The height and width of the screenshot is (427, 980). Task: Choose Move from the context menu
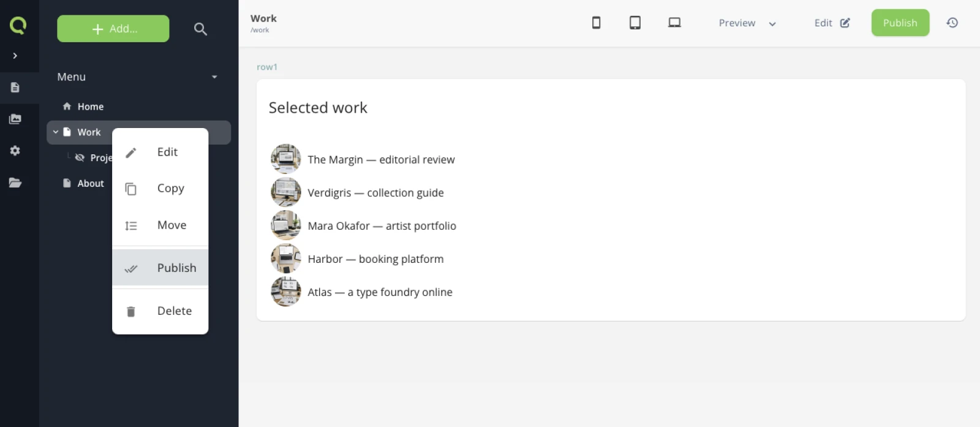tap(160, 225)
